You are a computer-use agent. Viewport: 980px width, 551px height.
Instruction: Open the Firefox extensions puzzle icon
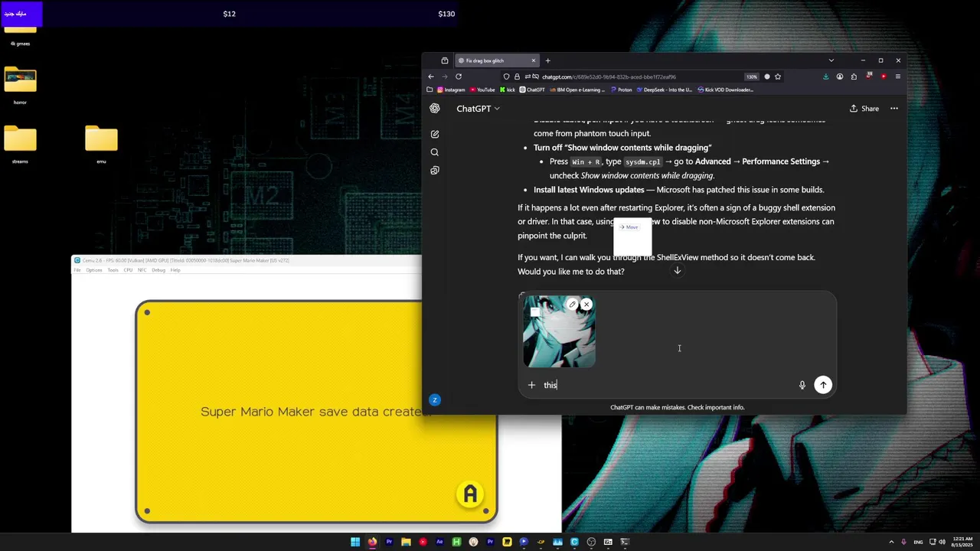tap(854, 77)
